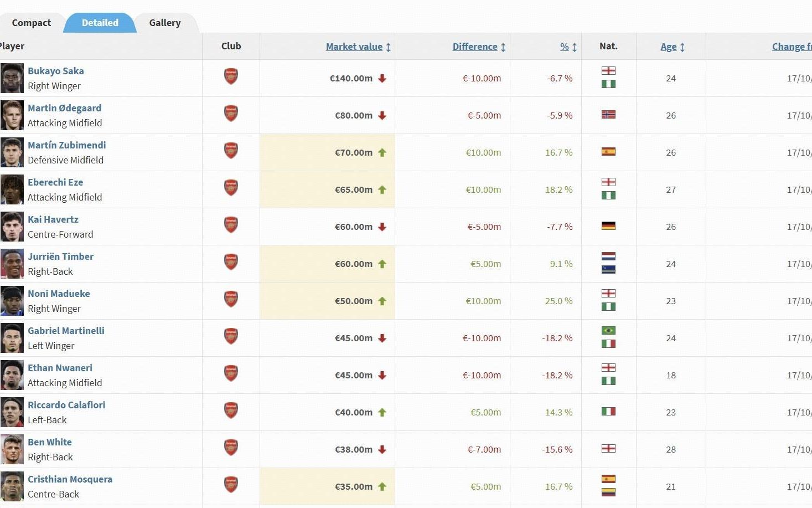
Task: Click the Italy flag for Riccardo Calafiori
Action: click(608, 412)
